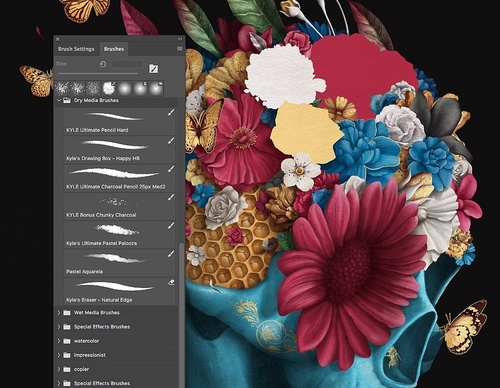Click the brush list vertical scrollbar
The image size is (500, 388).
click(181, 315)
